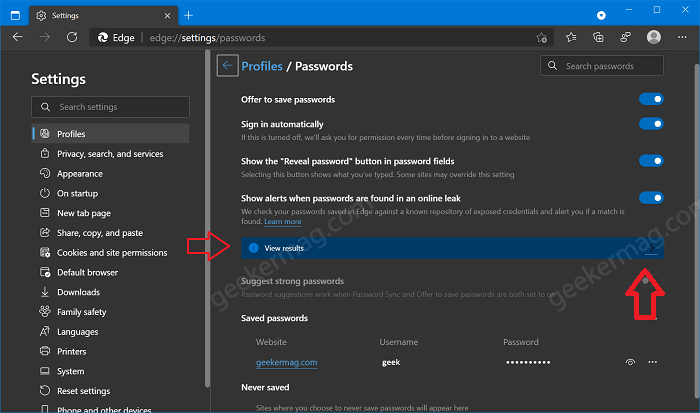This screenshot has height=413, width=700.
Task: Click the Never saved heading
Action: tap(265, 387)
